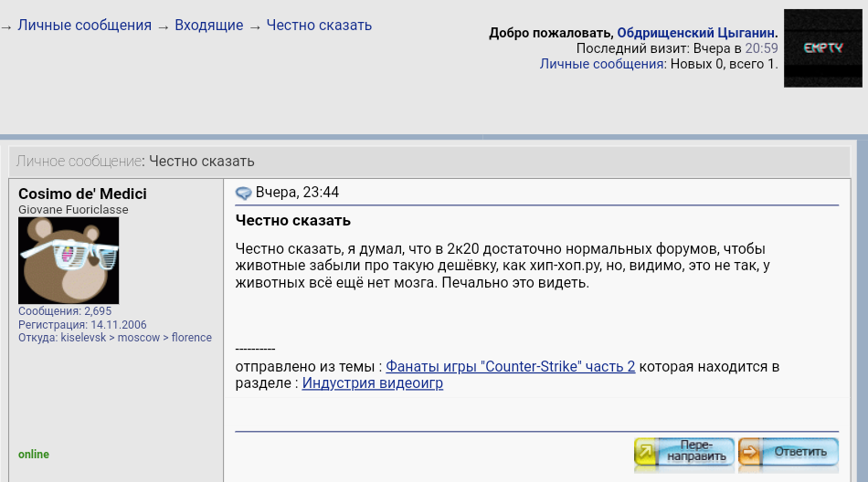Click Честно сказать in the breadcrumb trail
This screenshot has width=868, height=482.
[319, 26]
